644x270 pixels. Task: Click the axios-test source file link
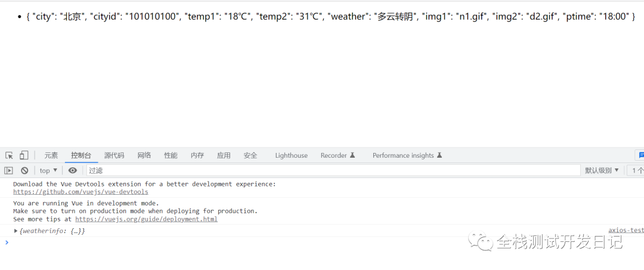click(x=626, y=230)
